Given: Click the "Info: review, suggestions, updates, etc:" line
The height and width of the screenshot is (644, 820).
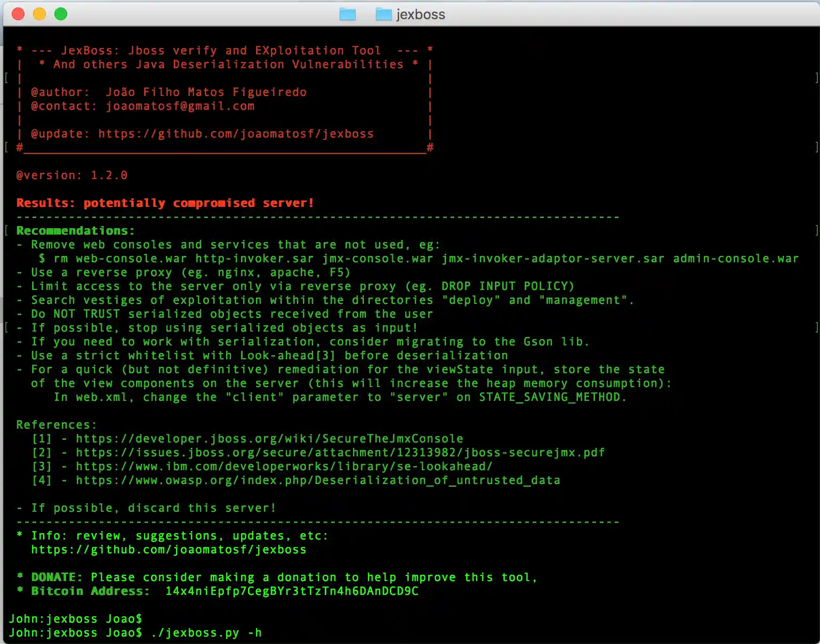Looking at the screenshot, I should [172, 536].
